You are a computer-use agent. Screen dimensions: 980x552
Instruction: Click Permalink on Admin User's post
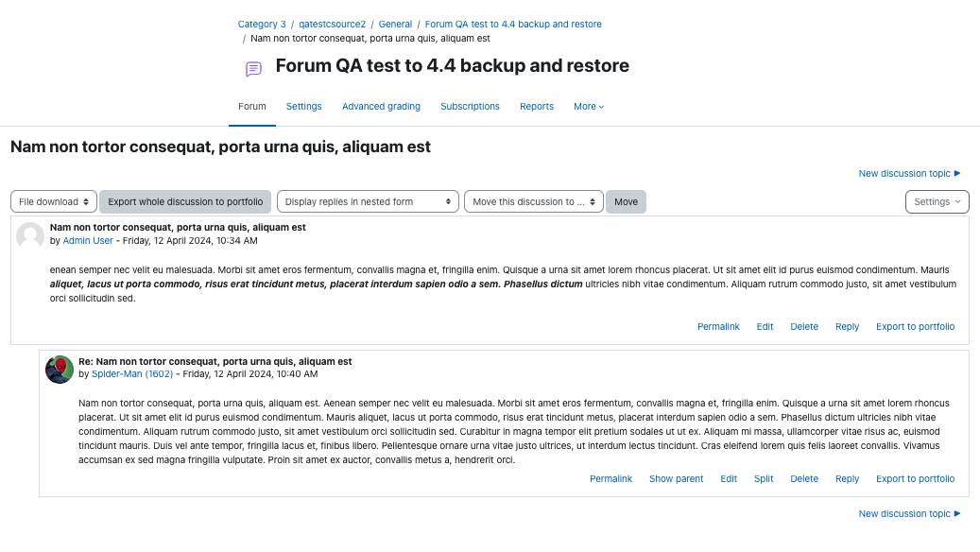coord(718,326)
